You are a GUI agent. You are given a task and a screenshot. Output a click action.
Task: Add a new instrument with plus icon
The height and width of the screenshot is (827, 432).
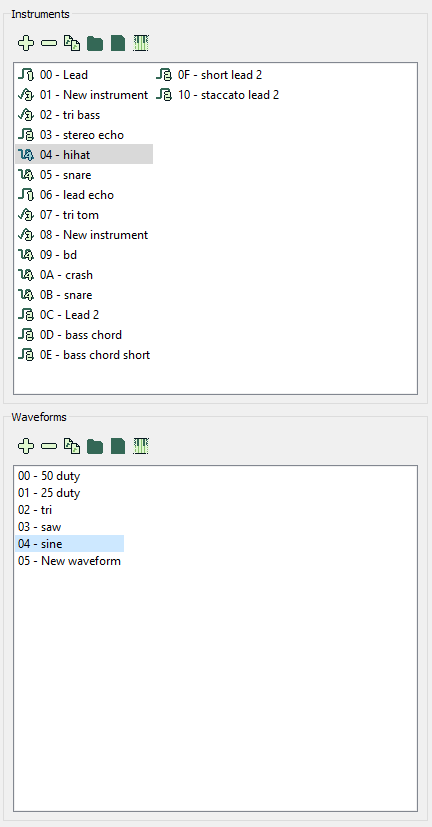[26, 43]
